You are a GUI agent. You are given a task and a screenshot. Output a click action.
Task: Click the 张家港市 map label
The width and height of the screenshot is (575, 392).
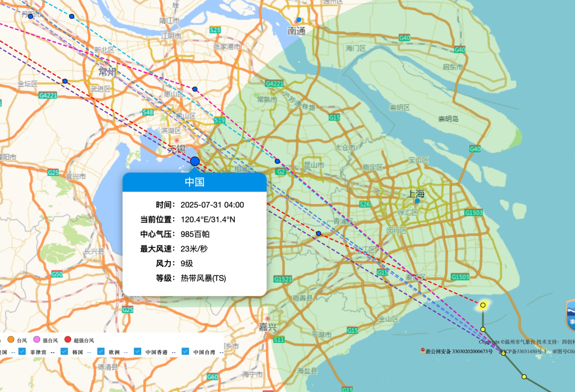227,46
